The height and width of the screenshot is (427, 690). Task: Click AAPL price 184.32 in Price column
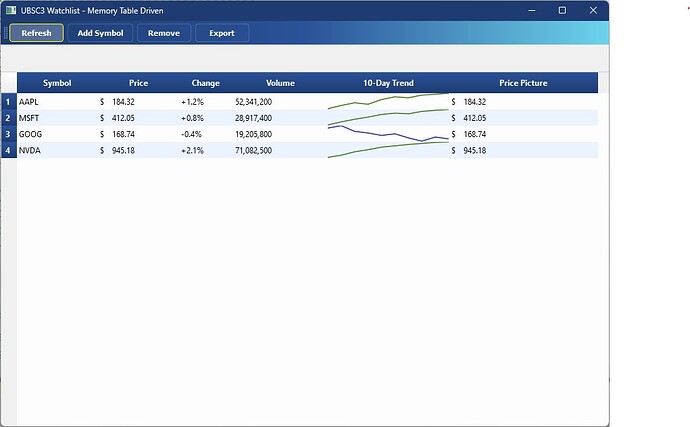[138, 102]
